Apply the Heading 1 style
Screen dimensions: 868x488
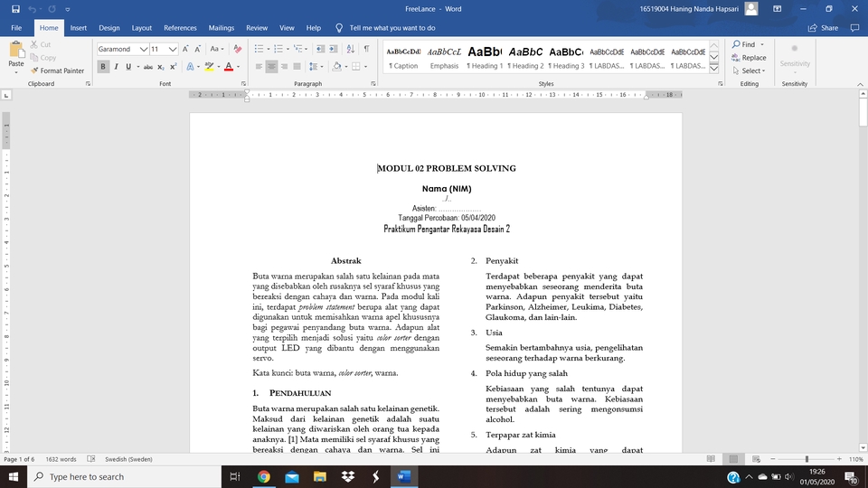[x=485, y=58]
